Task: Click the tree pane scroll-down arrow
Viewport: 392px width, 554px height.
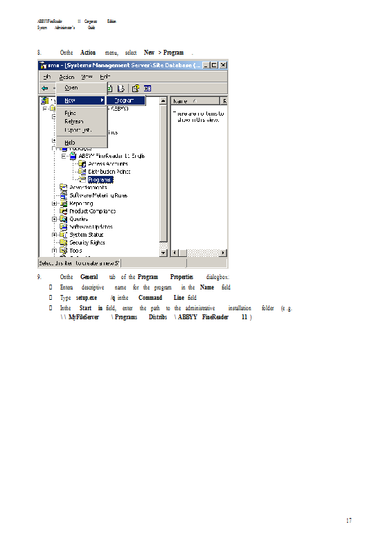Action: [x=163, y=253]
